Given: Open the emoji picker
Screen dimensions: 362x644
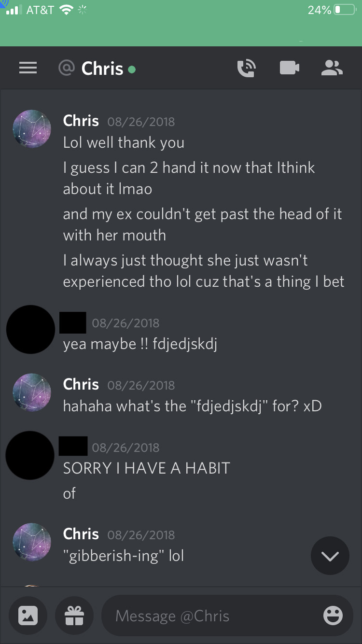Looking at the screenshot, I should [333, 616].
